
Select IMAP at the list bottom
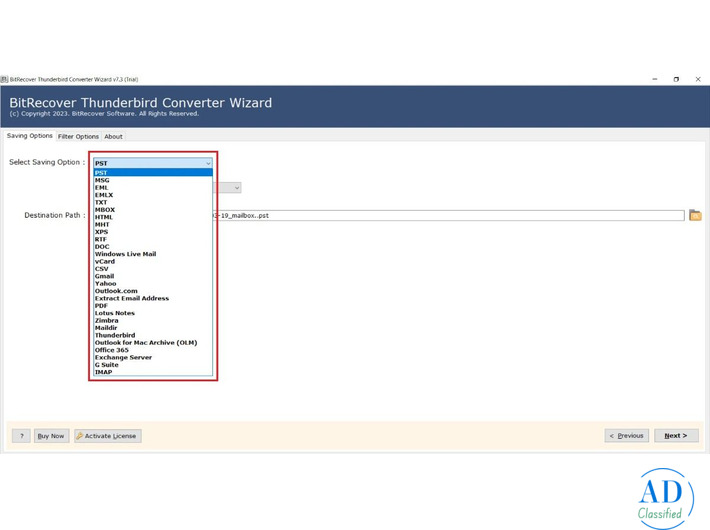(153, 372)
